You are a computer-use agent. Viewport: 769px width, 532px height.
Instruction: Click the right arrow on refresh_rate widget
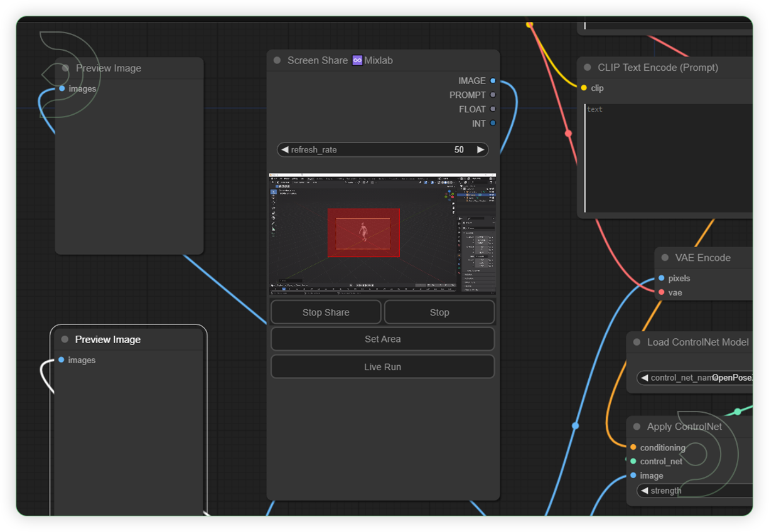pyautogui.click(x=481, y=149)
